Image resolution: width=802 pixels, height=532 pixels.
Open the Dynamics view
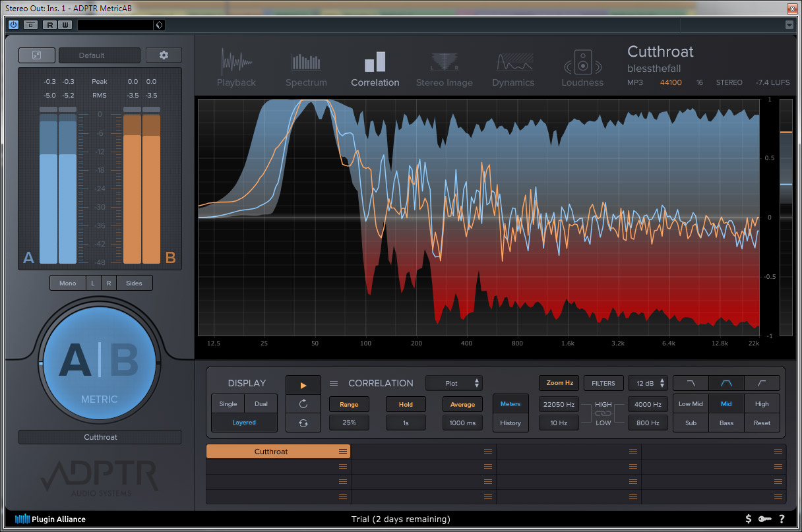(x=513, y=69)
